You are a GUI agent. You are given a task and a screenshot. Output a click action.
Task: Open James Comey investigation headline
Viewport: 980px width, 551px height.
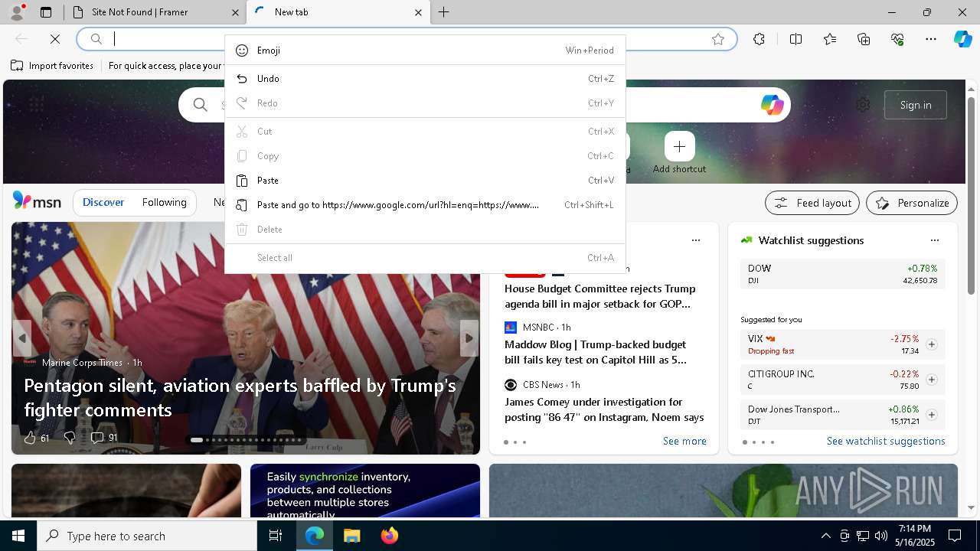pos(604,409)
